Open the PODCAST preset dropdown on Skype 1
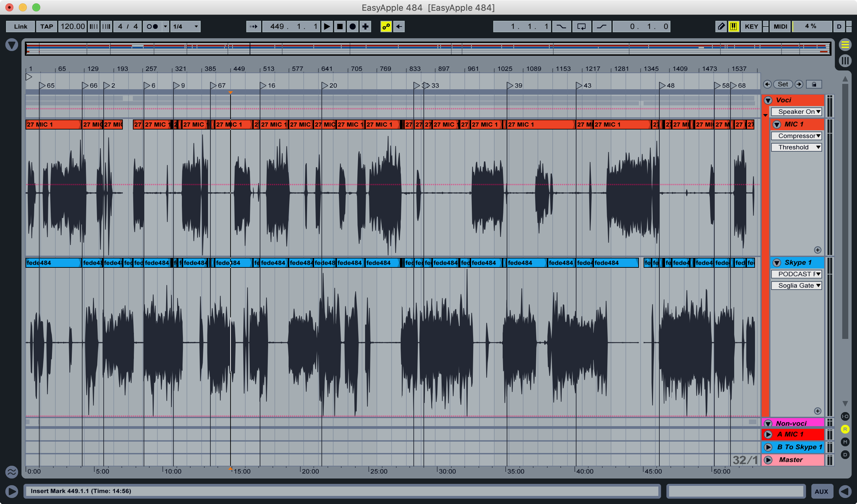 click(x=797, y=273)
